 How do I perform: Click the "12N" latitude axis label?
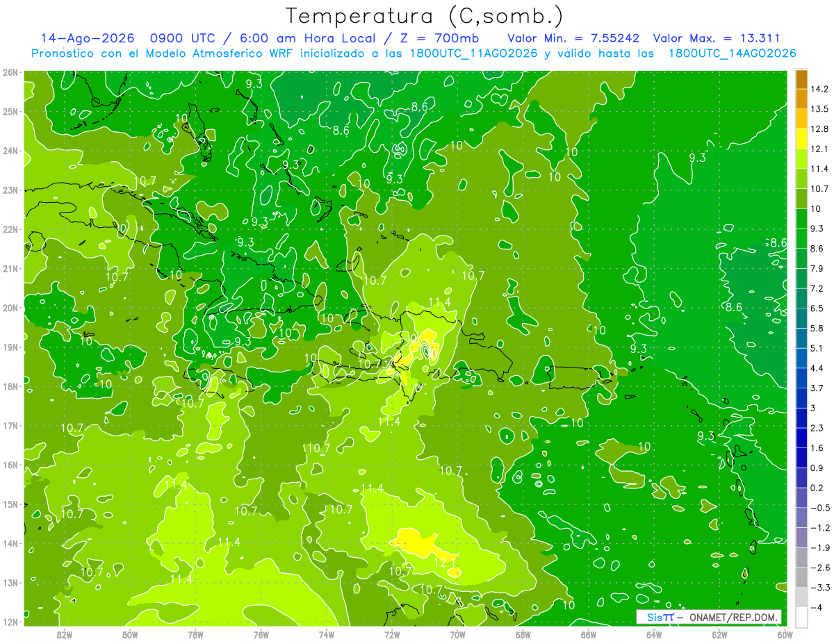click(10, 622)
